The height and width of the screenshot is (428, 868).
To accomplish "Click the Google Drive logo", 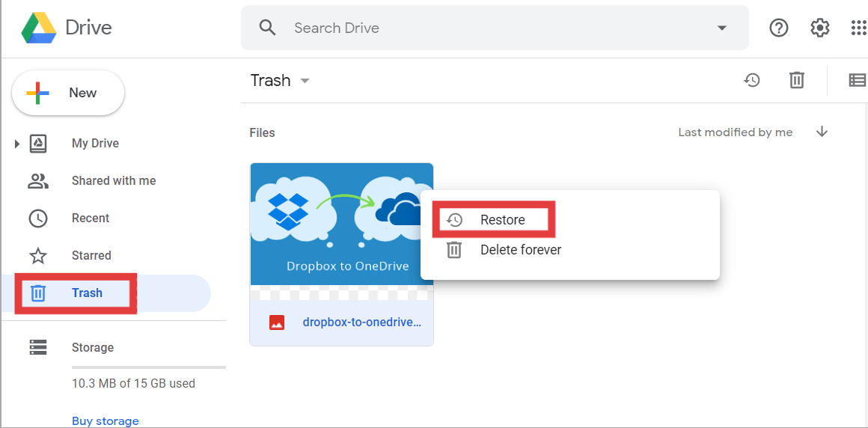I will click(x=39, y=28).
